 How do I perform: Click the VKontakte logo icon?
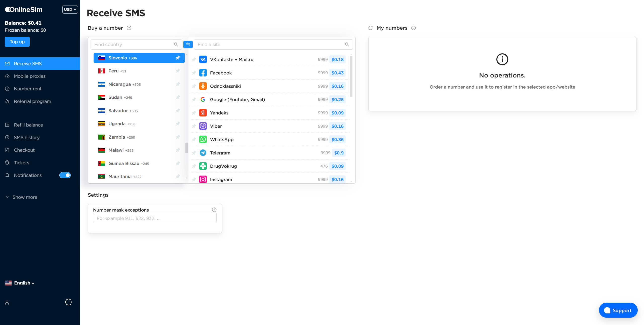(203, 60)
